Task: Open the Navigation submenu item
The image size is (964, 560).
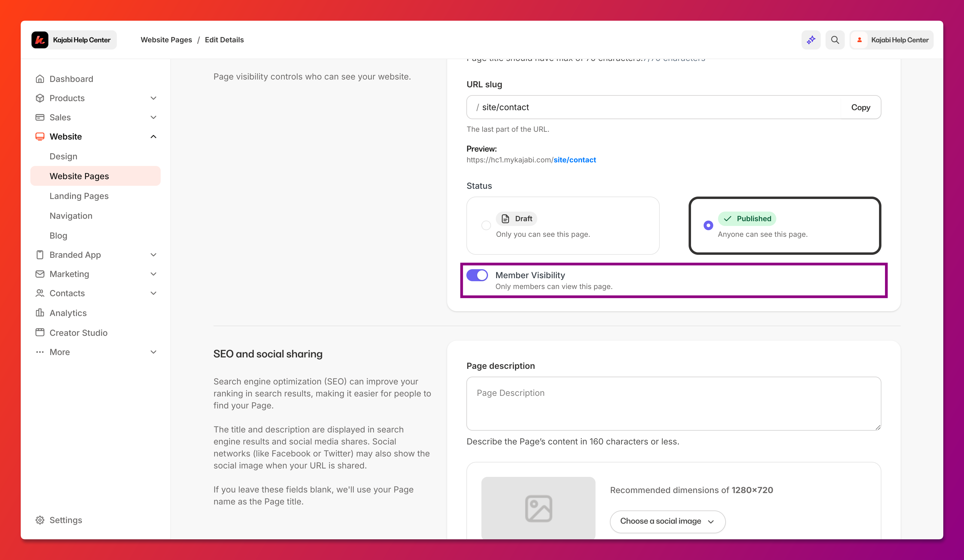Action: (71, 216)
